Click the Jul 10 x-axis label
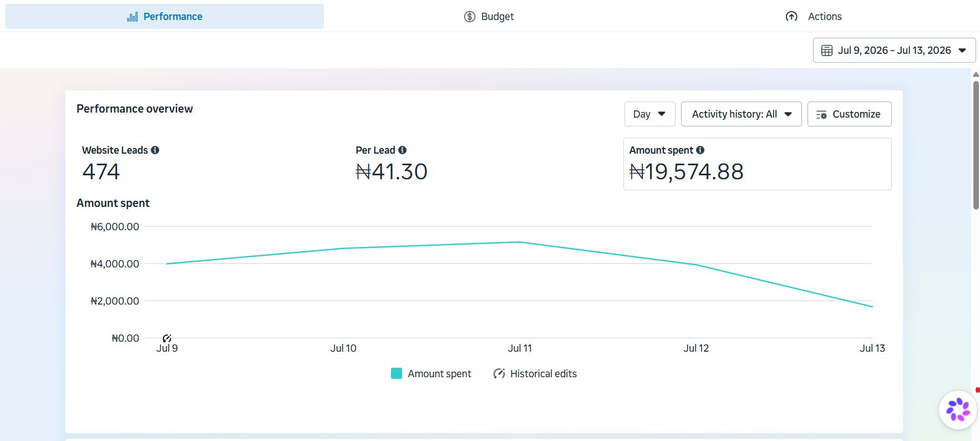This screenshot has width=980, height=441. coord(343,348)
